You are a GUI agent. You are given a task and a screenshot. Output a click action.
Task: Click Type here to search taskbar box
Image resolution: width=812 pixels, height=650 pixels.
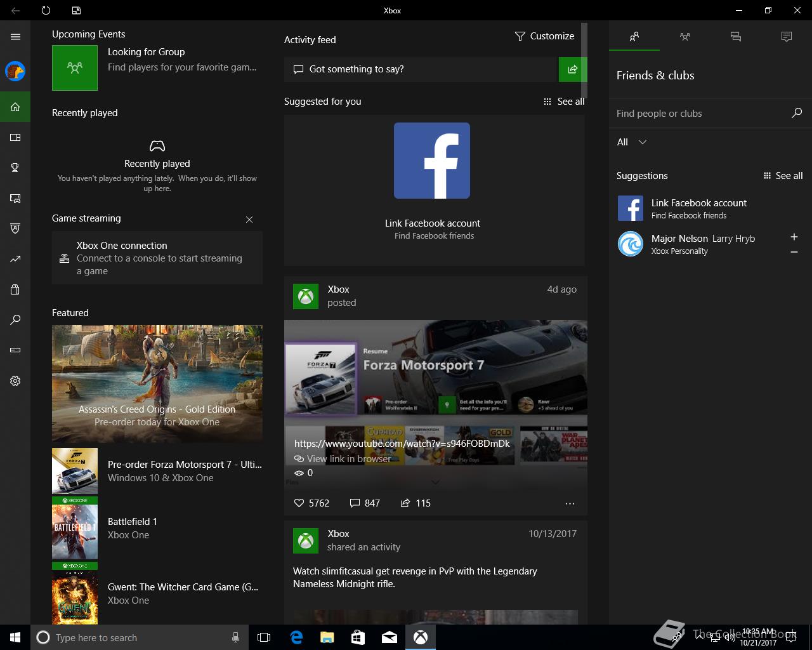pyautogui.click(x=140, y=637)
